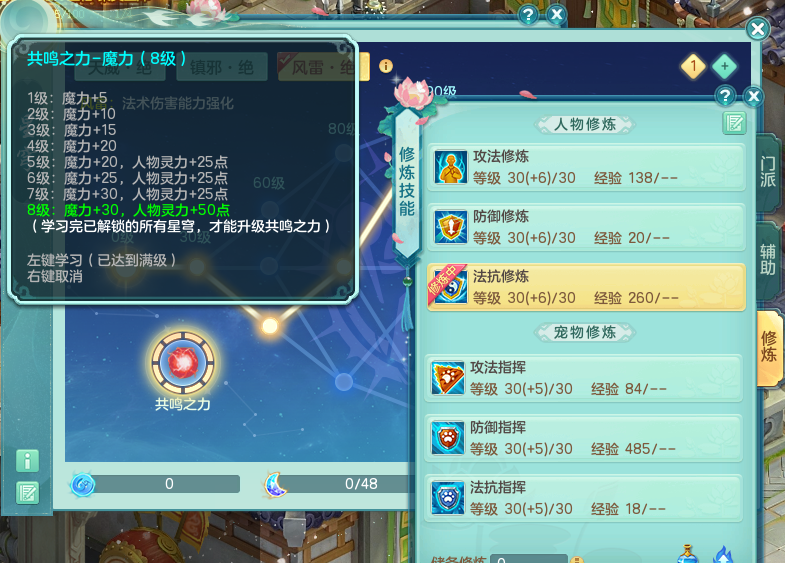Open help question mark in 修炼 panel
Screen dimensions: 785x563
pyautogui.click(x=725, y=96)
